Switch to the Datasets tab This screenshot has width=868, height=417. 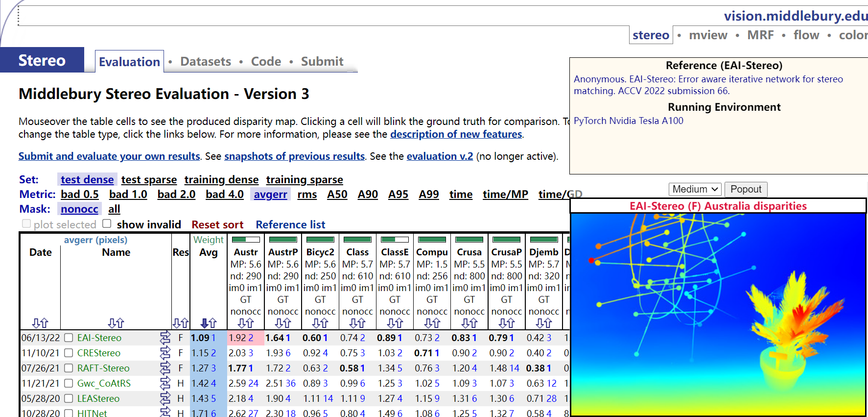(x=206, y=61)
